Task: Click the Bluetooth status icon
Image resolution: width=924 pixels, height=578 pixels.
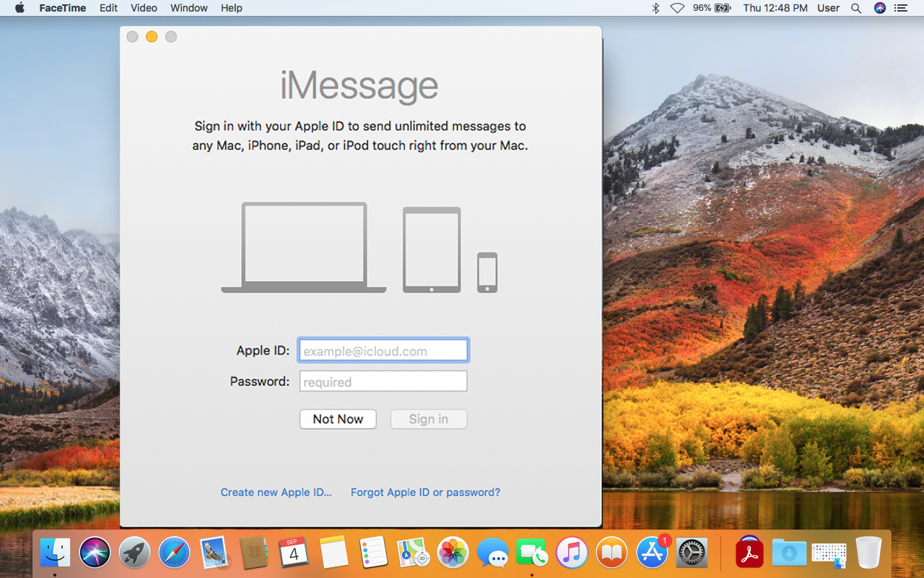Action: (656, 8)
